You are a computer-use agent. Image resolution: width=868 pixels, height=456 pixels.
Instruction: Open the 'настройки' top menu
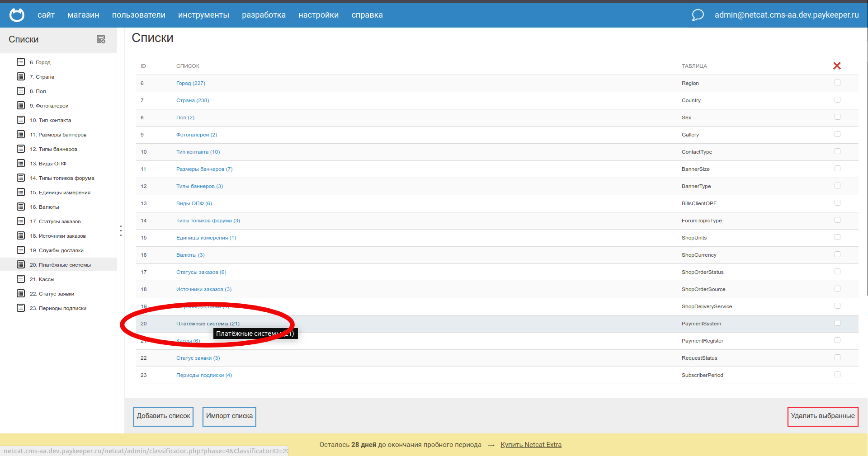[x=318, y=15]
